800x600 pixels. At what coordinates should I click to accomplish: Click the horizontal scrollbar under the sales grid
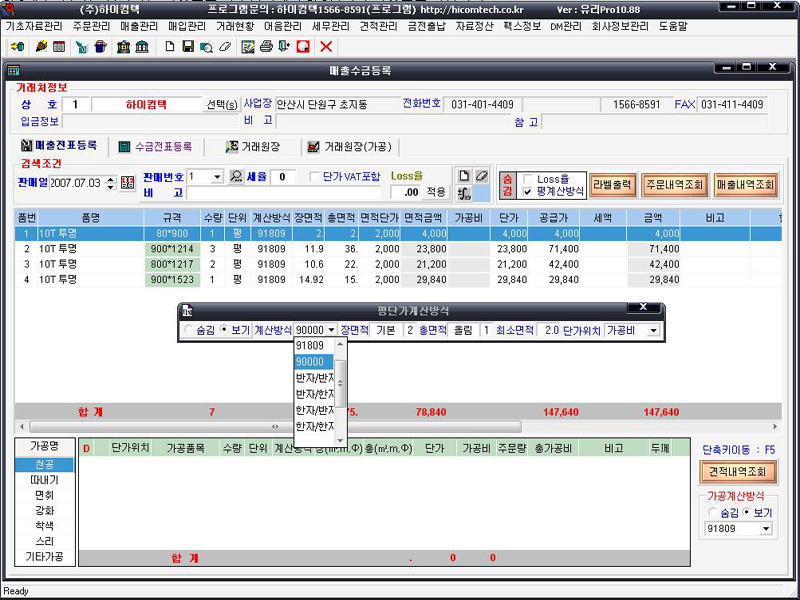[x=398, y=426]
